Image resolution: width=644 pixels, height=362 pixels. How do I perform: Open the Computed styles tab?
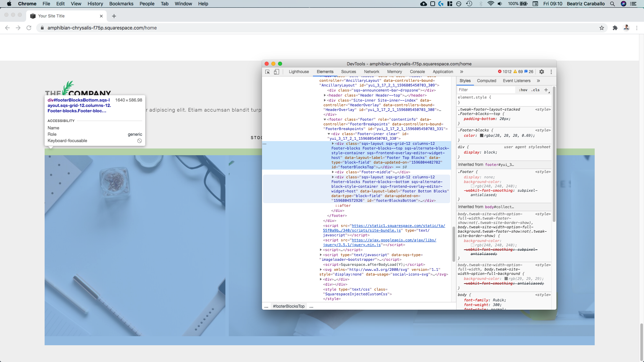[486, 81]
